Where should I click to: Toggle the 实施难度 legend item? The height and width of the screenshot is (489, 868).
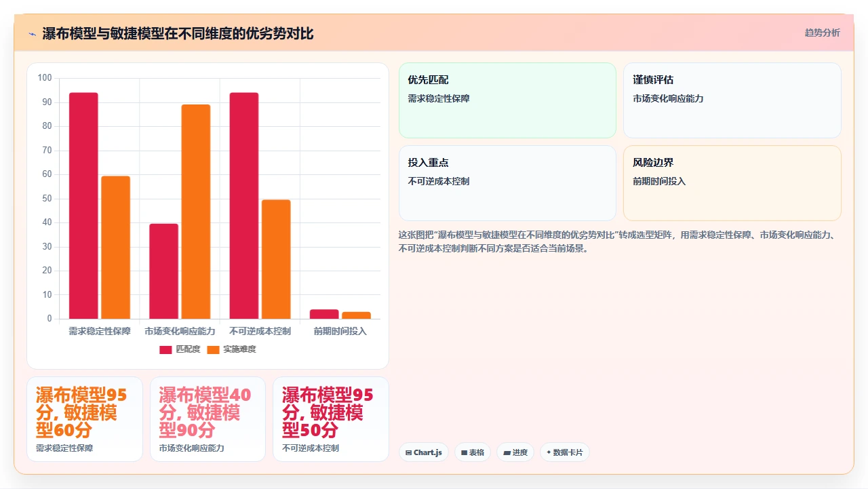pos(231,349)
